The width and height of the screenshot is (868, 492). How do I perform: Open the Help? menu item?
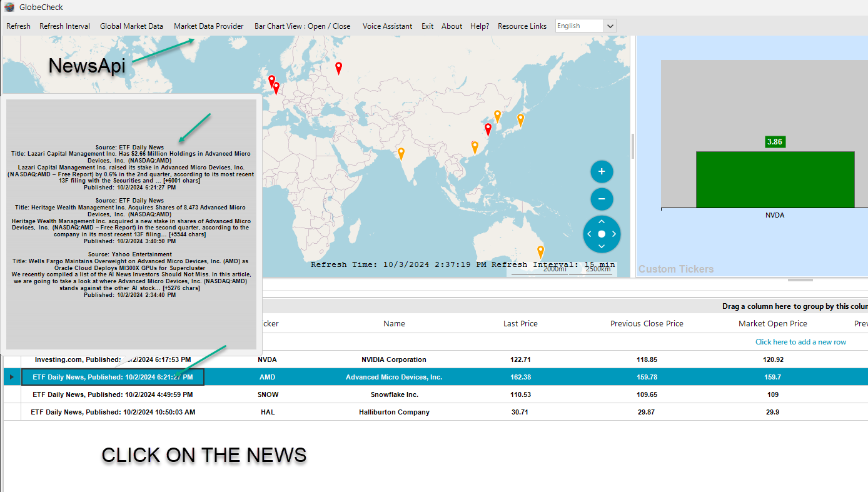pos(480,26)
